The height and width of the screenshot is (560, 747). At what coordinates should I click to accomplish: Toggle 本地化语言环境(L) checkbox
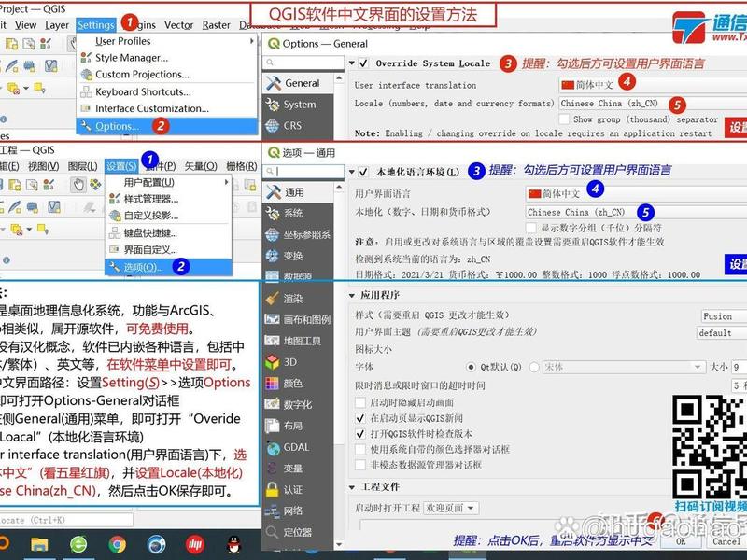point(363,172)
